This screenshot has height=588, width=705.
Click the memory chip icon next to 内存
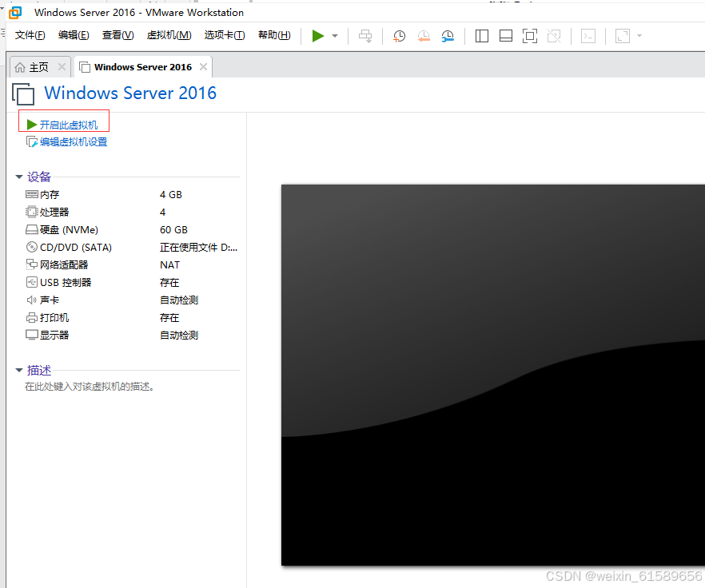[x=32, y=194]
